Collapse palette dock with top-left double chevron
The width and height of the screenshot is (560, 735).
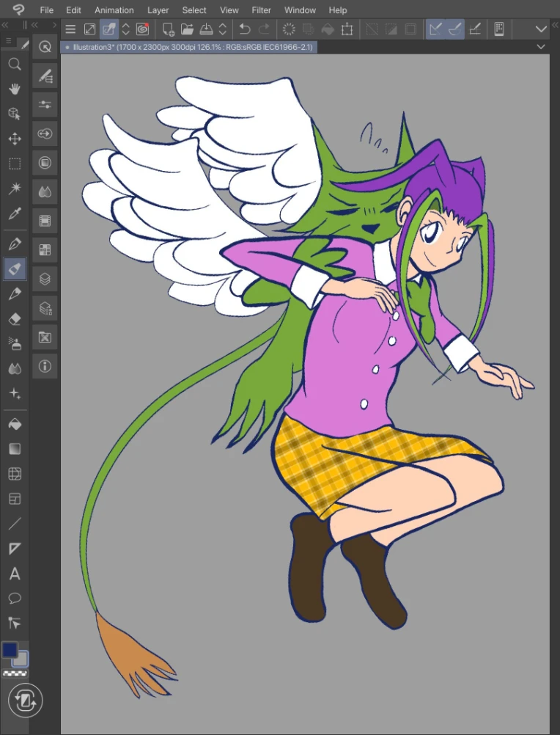click(x=5, y=25)
